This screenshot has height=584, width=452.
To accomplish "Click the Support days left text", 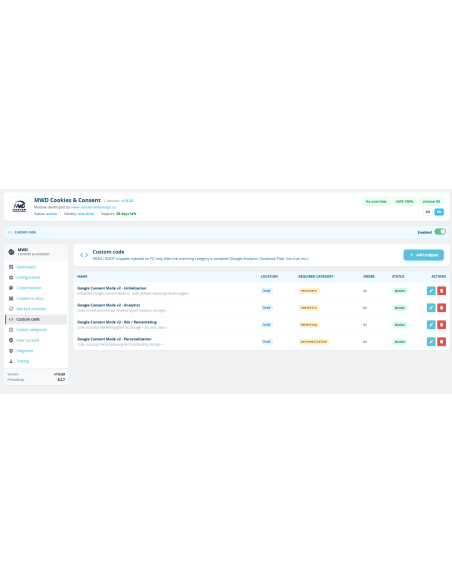I will [126, 214].
